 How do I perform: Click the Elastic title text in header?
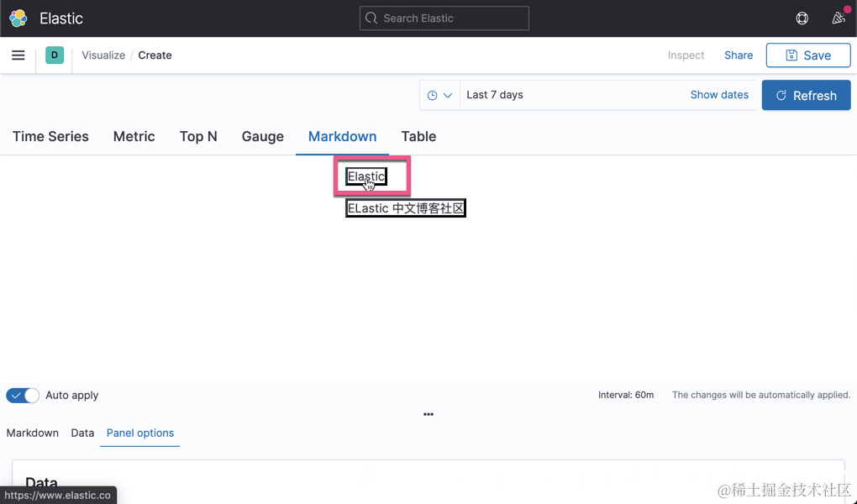coord(61,18)
